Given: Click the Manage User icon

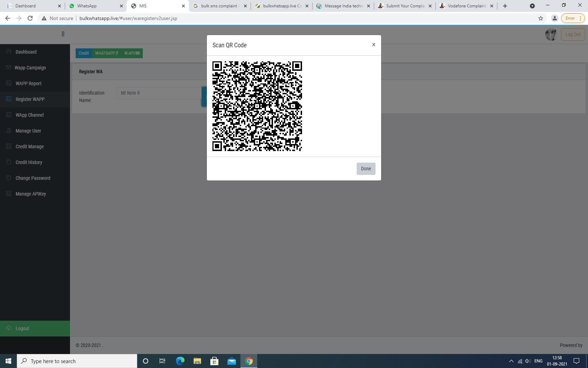Looking at the screenshot, I should click(9, 131).
